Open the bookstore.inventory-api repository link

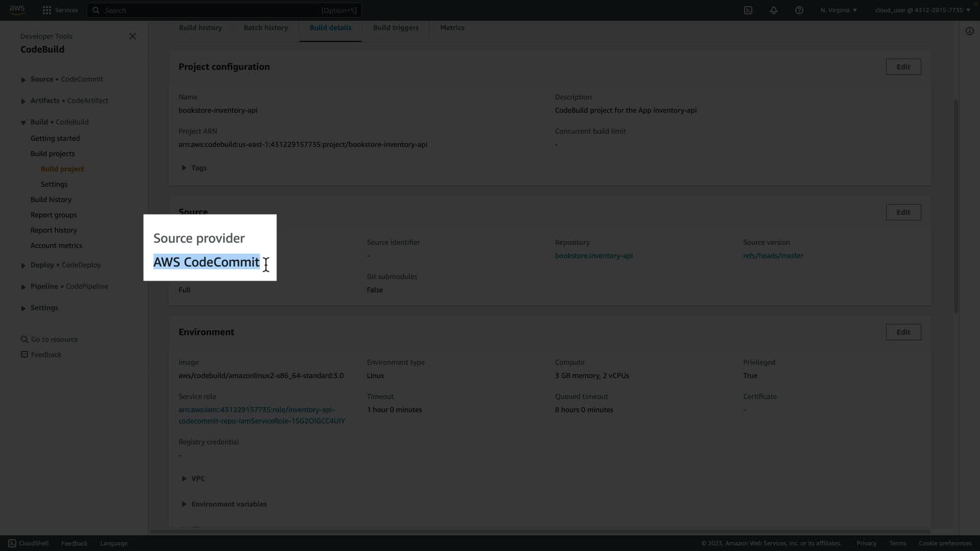coord(594,256)
